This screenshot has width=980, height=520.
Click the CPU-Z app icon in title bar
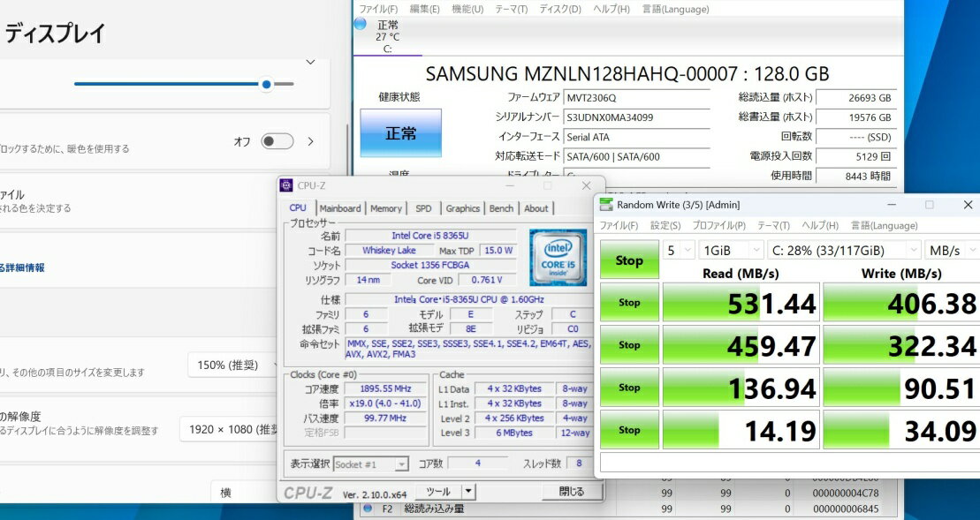286,185
